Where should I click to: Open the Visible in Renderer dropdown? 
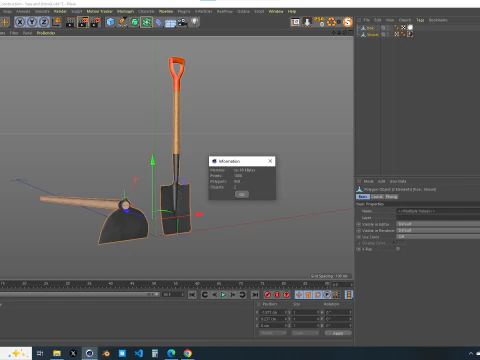[x=438, y=230]
